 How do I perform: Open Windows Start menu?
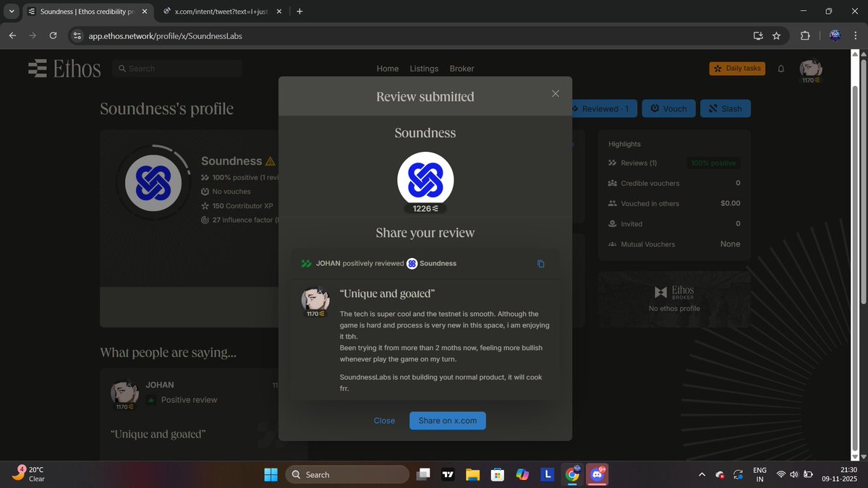(x=271, y=474)
